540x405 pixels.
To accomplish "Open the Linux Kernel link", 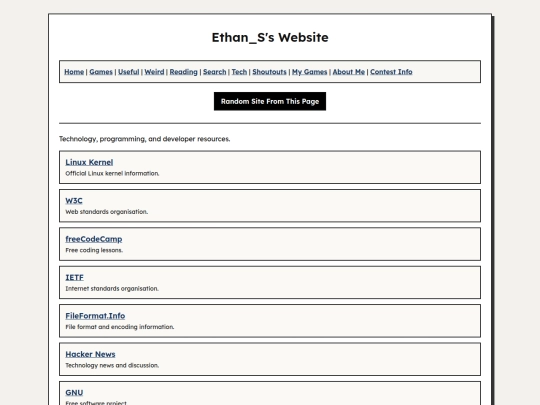I will click(89, 162).
